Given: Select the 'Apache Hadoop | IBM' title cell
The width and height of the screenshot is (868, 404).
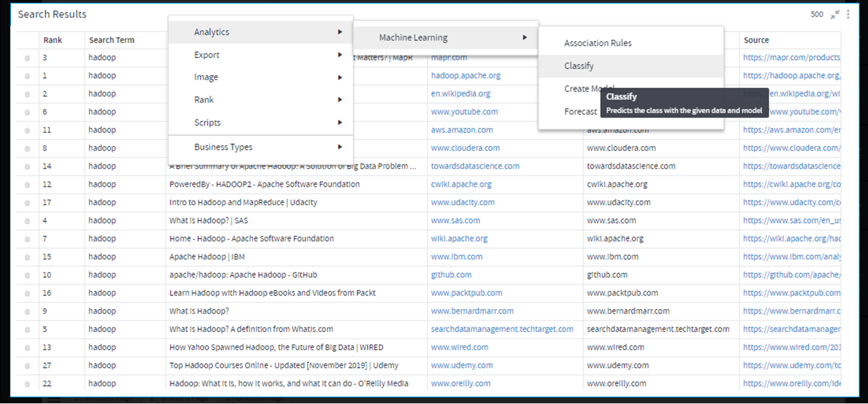Looking at the screenshot, I should (207, 257).
